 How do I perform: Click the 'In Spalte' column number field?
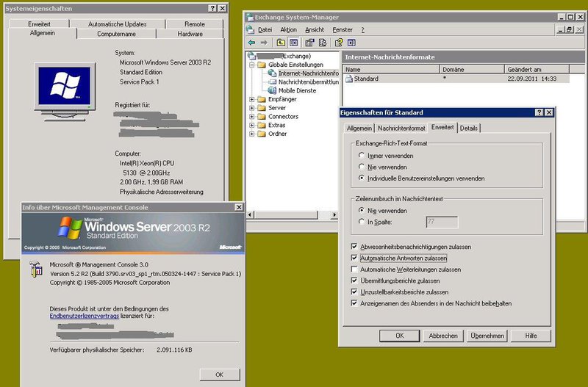point(442,222)
